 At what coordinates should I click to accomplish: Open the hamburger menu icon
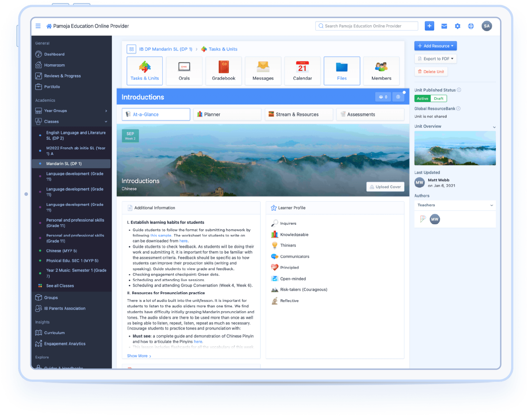38,26
